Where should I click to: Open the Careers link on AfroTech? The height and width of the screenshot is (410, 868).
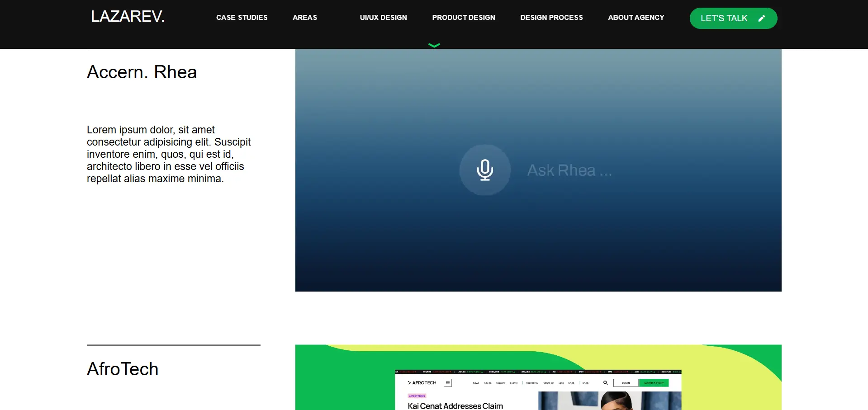click(501, 383)
